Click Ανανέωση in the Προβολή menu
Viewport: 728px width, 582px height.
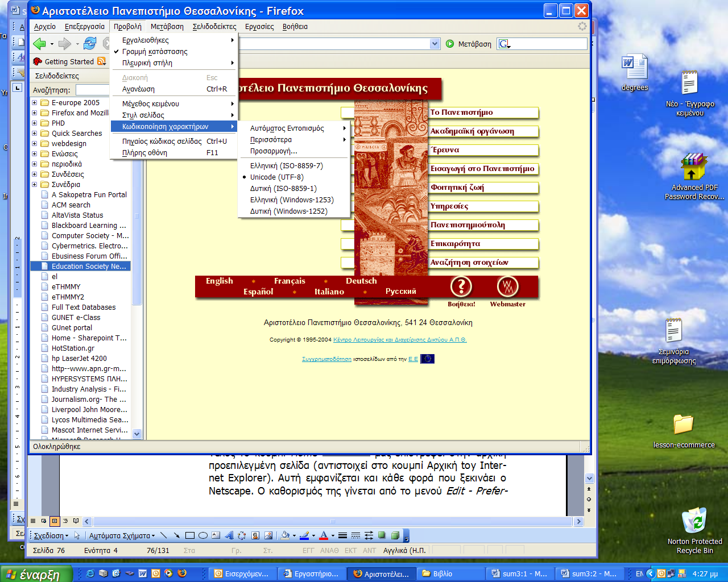pos(174,89)
